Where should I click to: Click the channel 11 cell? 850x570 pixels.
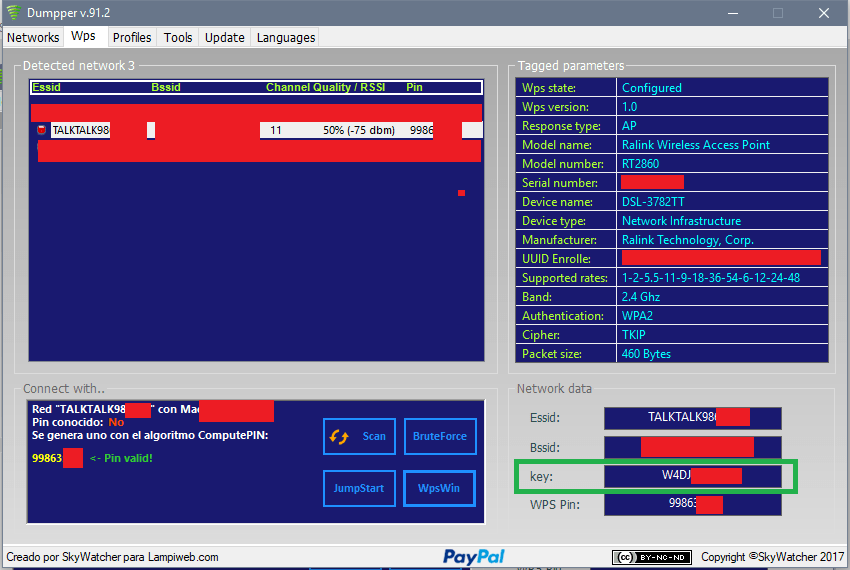tap(275, 130)
